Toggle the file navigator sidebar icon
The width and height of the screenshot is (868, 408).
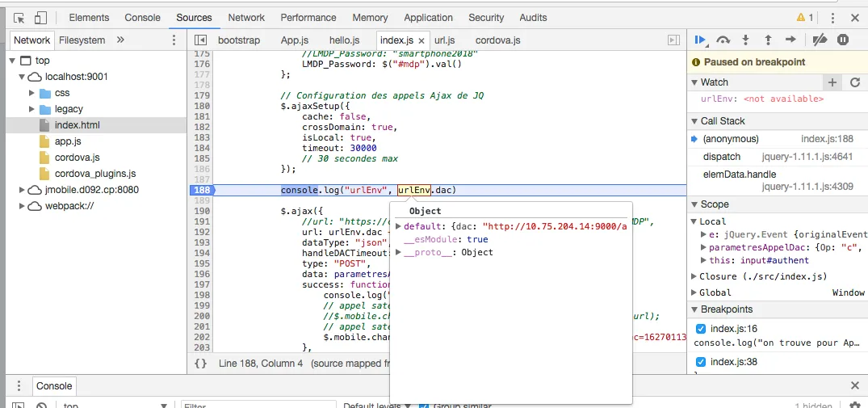(201, 40)
